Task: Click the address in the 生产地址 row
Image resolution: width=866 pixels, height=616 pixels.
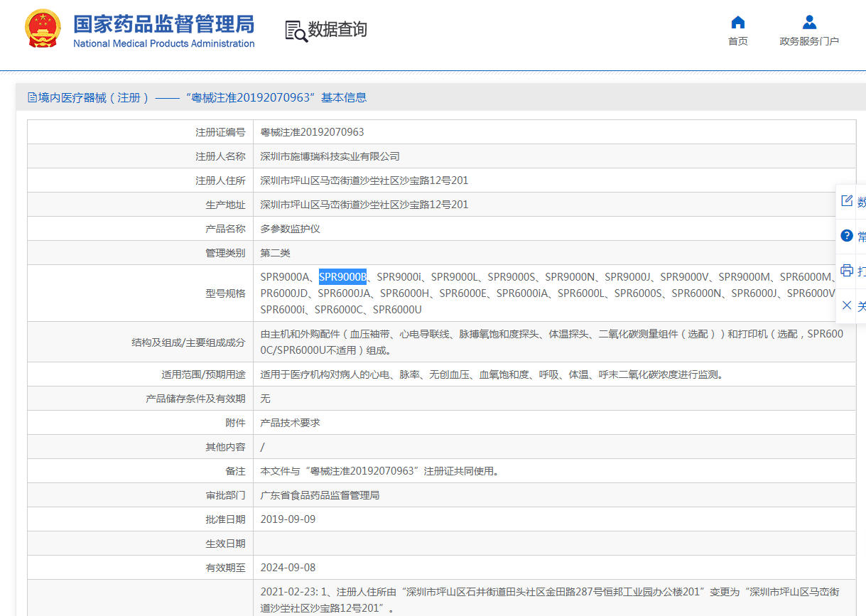Action: pos(364,205)
